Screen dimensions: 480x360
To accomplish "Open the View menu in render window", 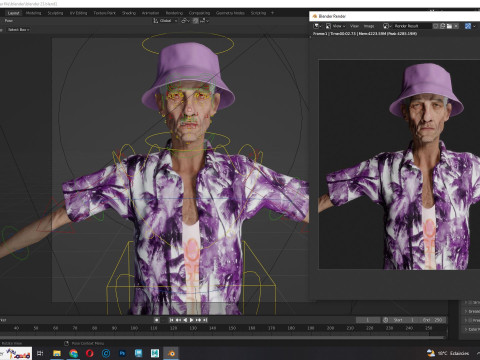I will (x=354, y=26).
